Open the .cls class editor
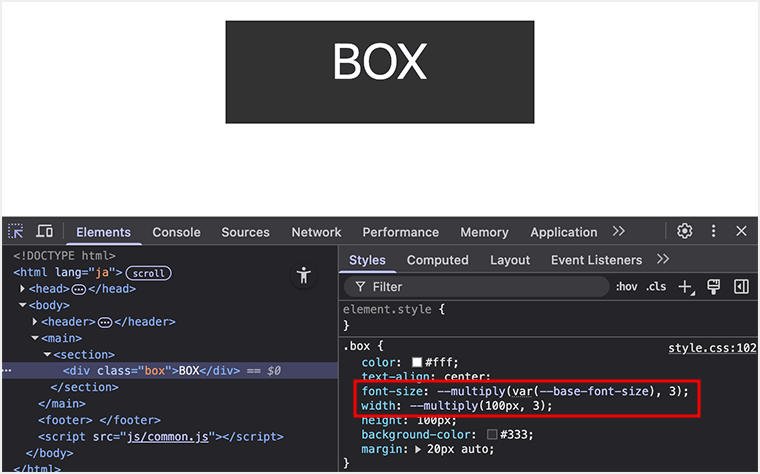 (x=656, y=287)
